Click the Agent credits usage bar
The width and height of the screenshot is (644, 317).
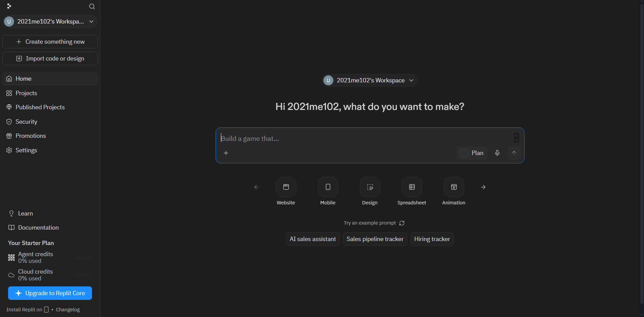coord(83,257)
